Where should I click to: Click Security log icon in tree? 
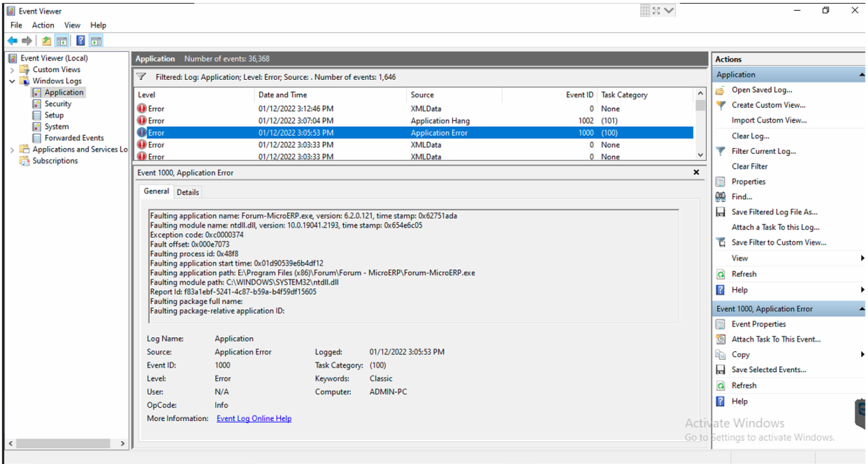pyautogui.click(x=37, y=104)
